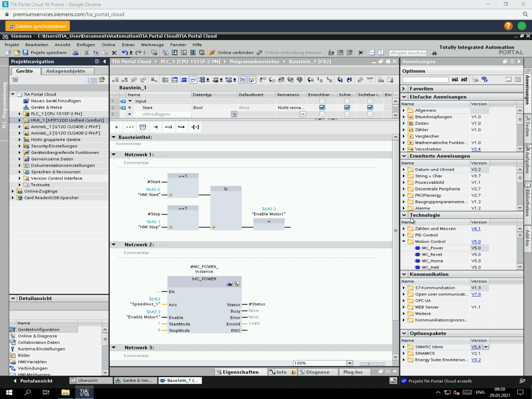Select the AND box element from the favorites bar
Image resolution: width=532 pixels, height=399 pixels.
pos(116,127)
